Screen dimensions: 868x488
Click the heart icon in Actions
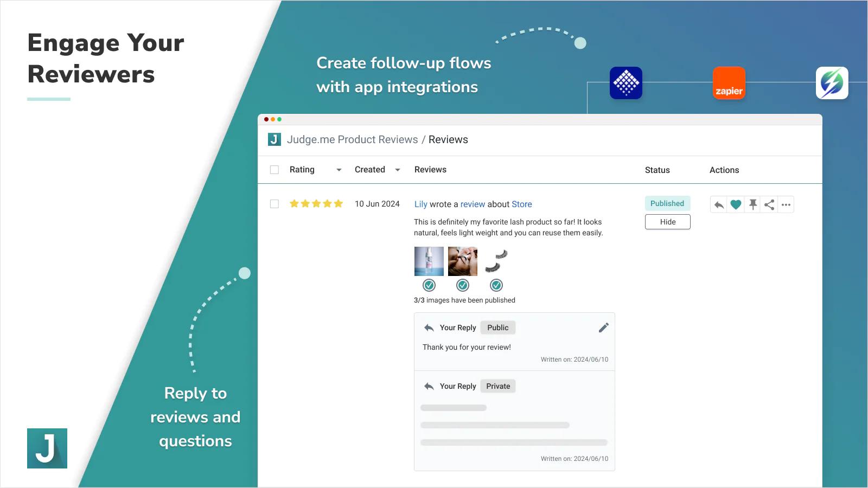tap(736, 204)
